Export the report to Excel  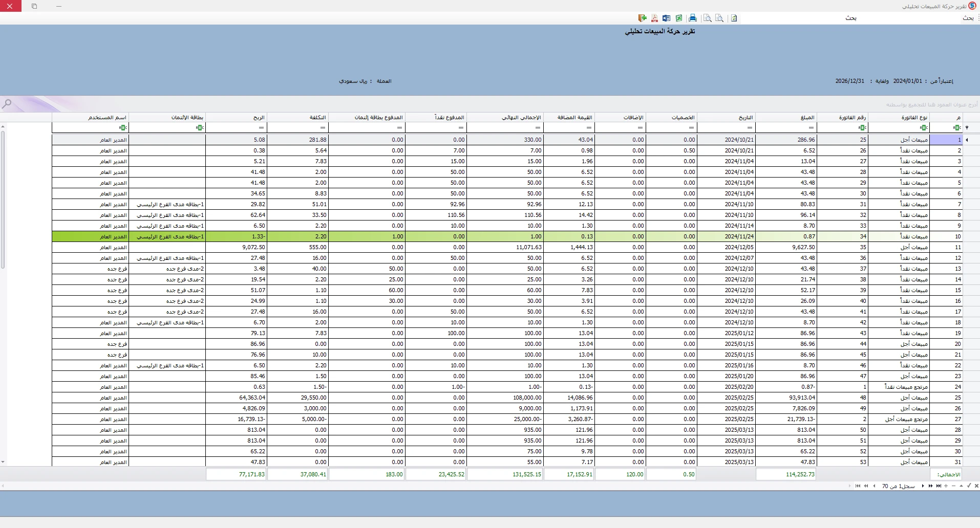pos(679,18)
